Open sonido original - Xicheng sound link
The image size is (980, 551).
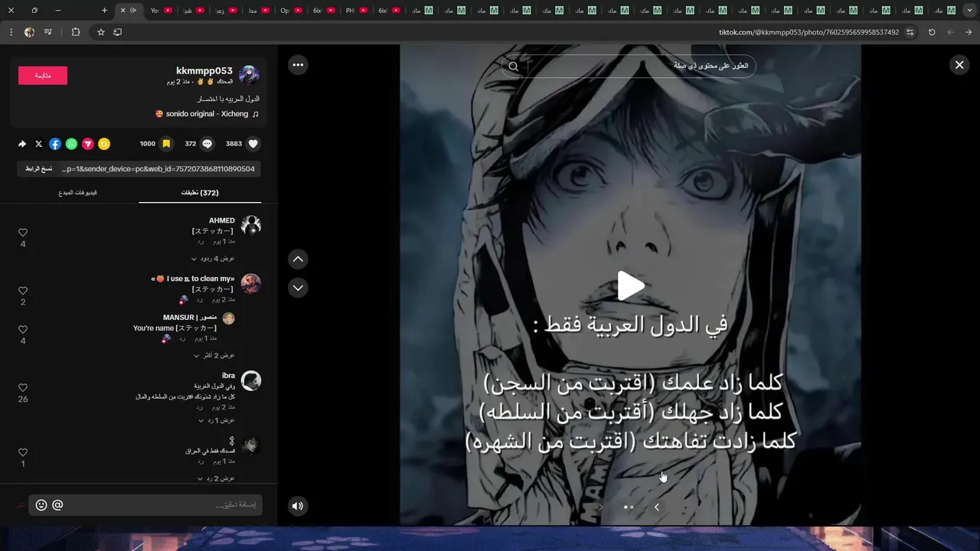[x=207, y=114]
